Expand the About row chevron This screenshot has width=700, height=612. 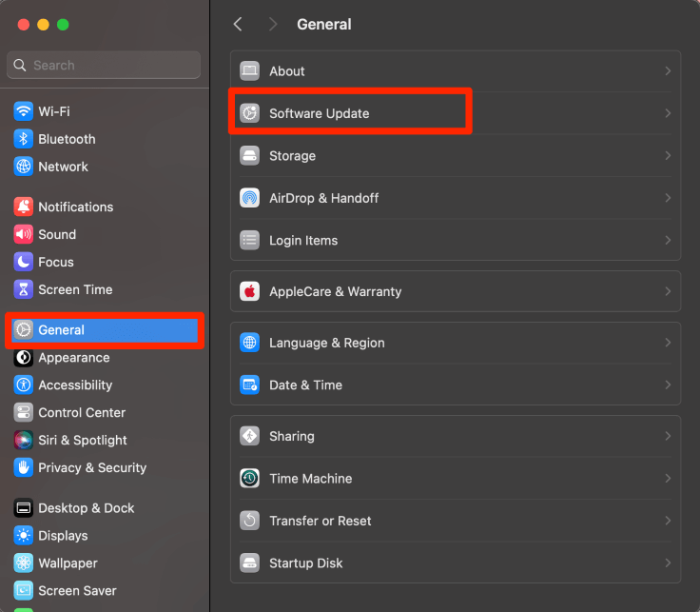[x=668, y=71]
